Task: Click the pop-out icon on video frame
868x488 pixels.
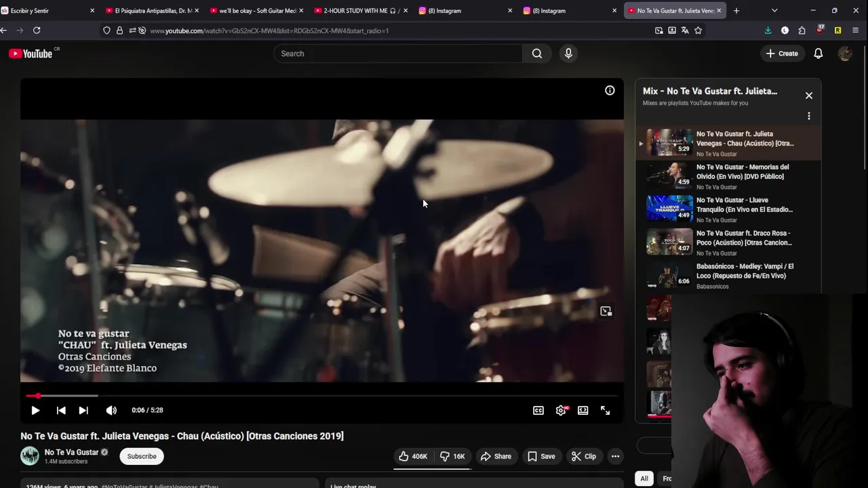Action: (606, 311)
